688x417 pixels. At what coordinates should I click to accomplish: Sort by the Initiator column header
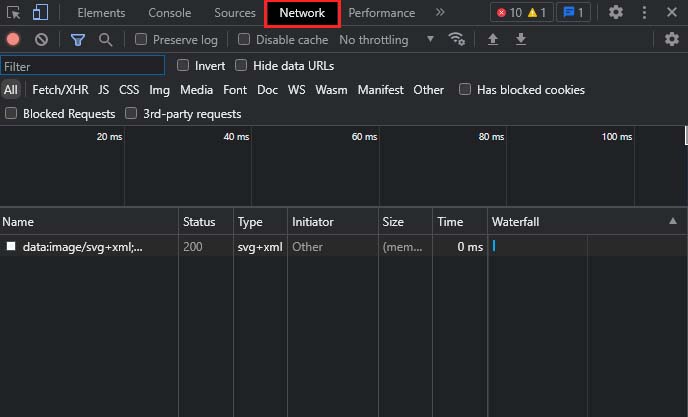tap(333, 222)
